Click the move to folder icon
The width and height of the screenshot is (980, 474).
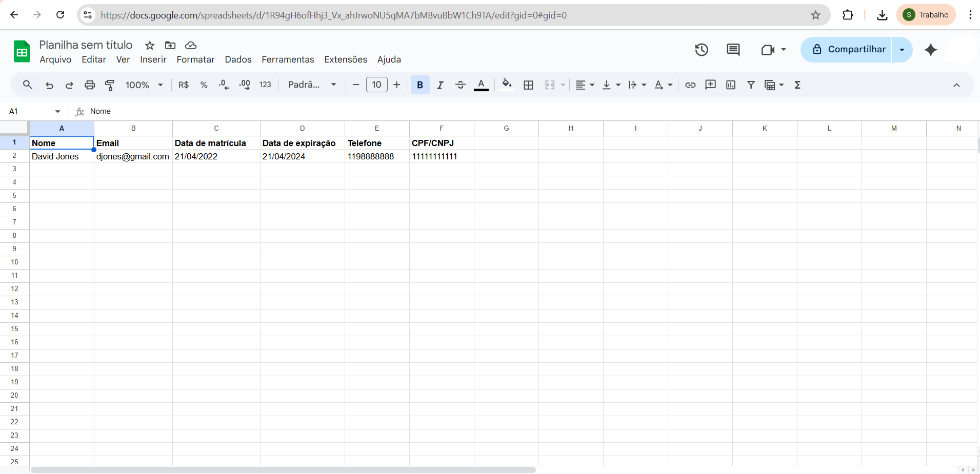(x=170, y=46)
